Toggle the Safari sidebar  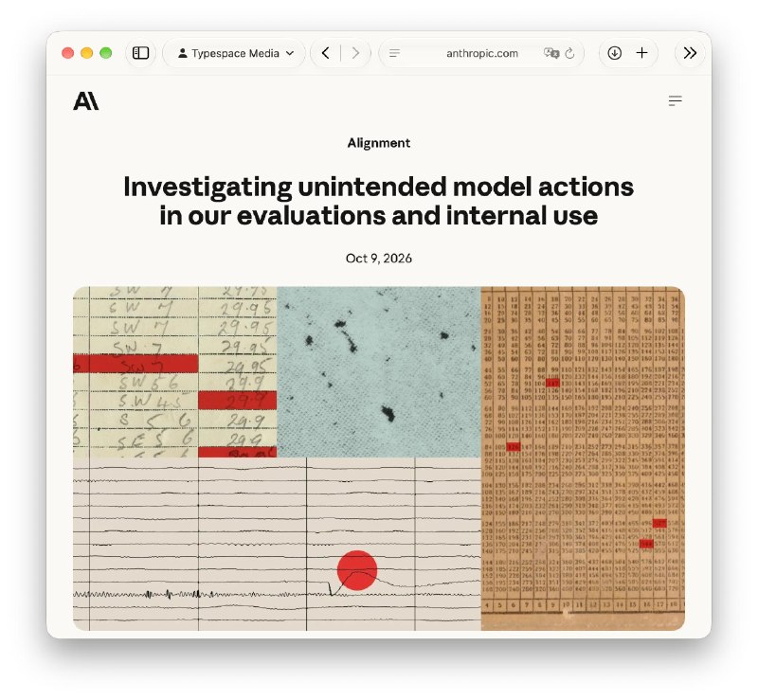pyautogui.click(x=140, y=53)
